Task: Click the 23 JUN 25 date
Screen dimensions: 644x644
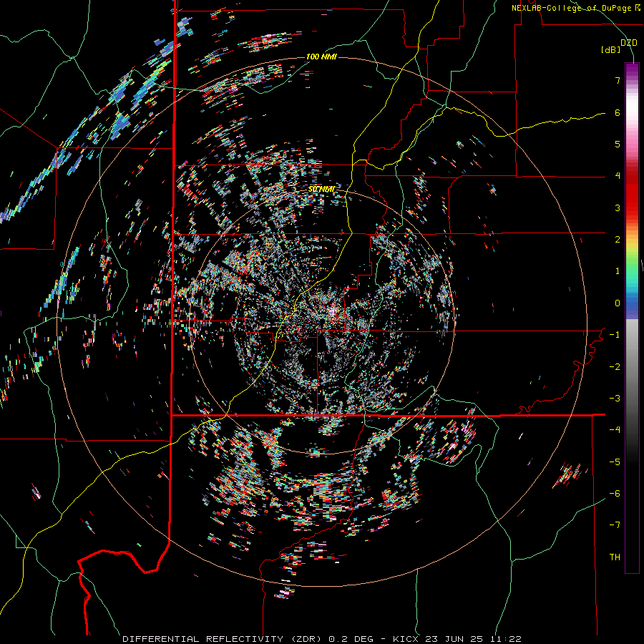Action: pyautogui.click(x=453, y=639)
